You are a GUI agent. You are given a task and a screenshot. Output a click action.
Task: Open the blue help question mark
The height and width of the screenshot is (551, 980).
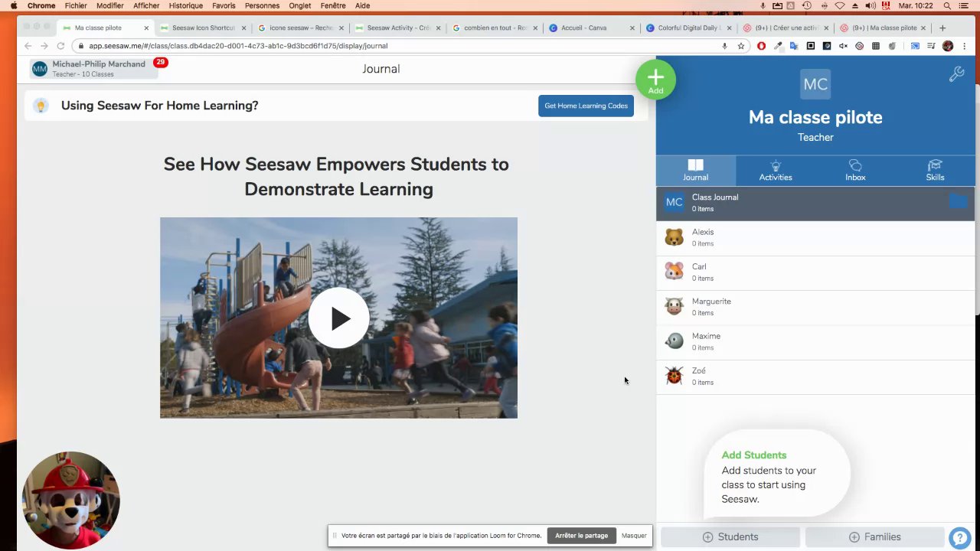959,539
